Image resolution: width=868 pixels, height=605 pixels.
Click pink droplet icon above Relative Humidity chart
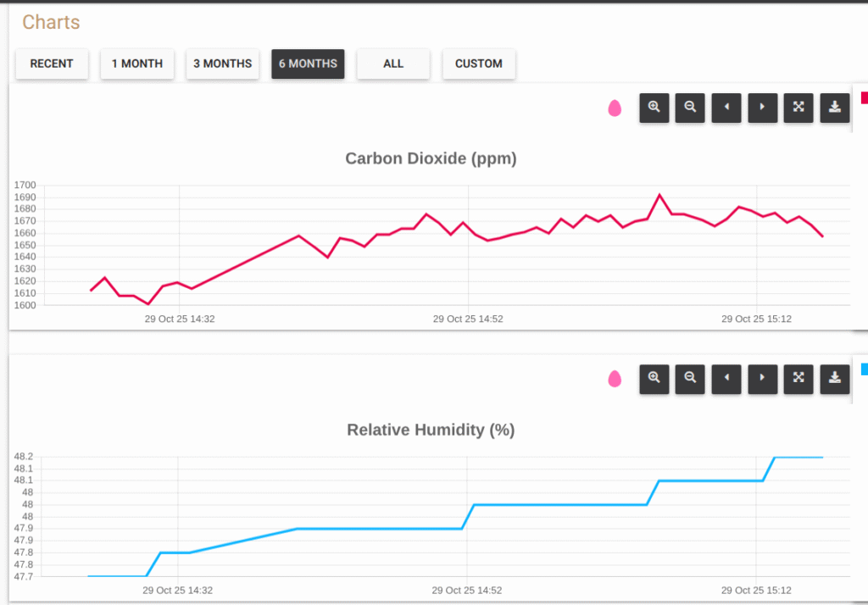tap(615, 379)
